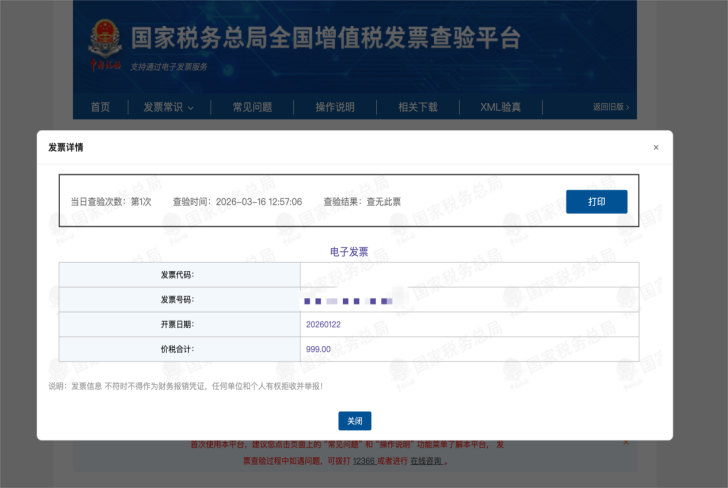Click the 开票日期 value 20260122
Screen dimensions: 728x488
coord(323,324)
